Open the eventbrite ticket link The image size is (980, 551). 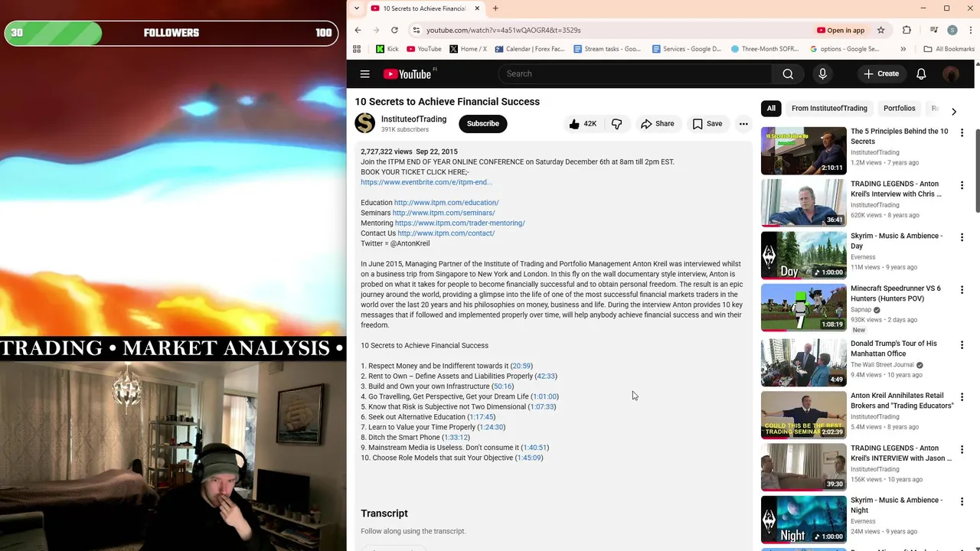(426, 182)
